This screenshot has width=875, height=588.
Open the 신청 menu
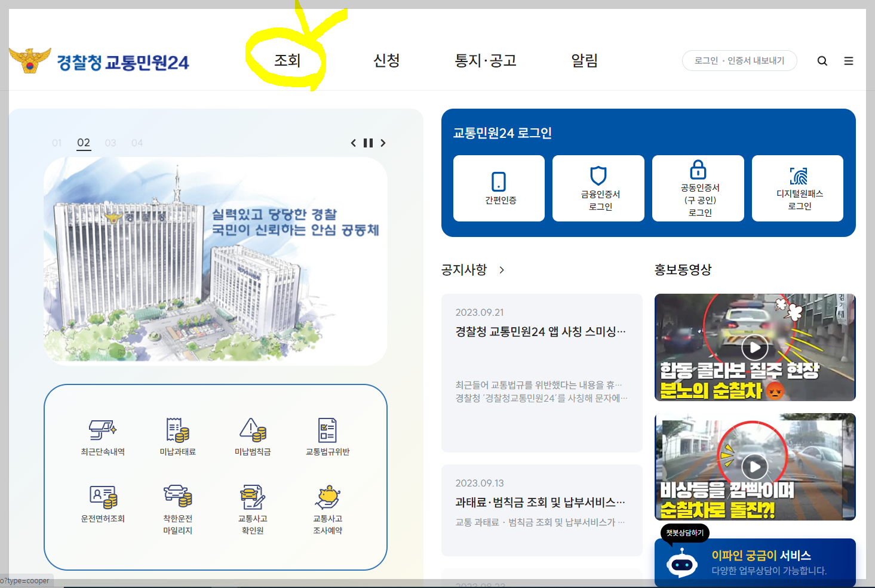click(386, 60)
